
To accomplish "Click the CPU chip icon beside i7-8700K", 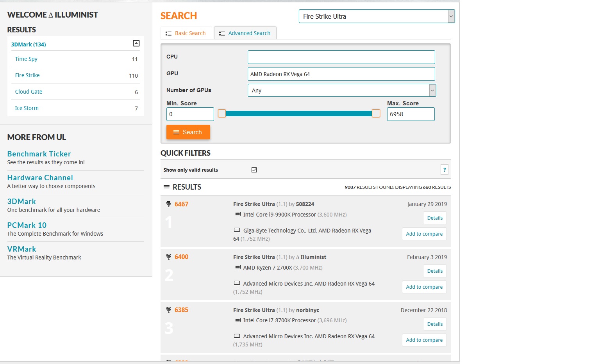I will (237, 320).
